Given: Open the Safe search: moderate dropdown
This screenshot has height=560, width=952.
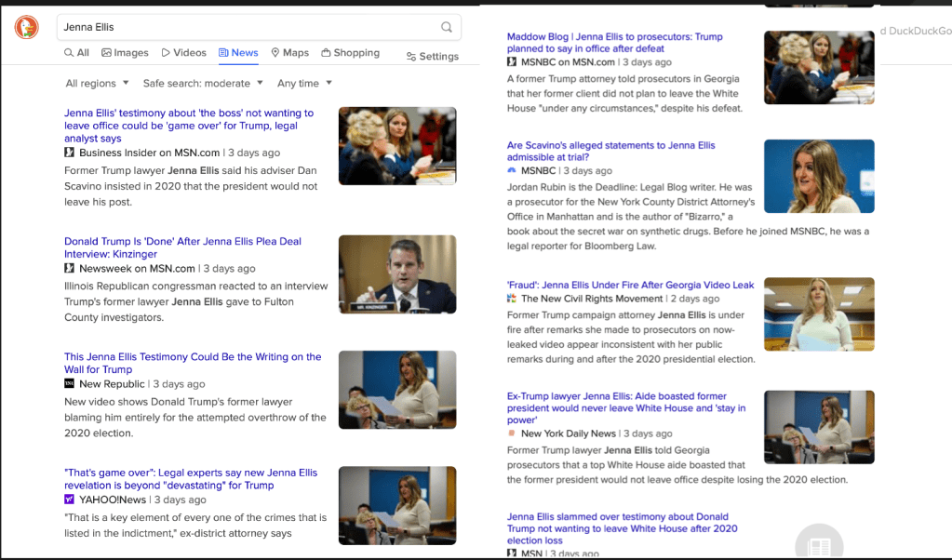Looking at the screenshot, I should pyautogui.click(x=203, y=84).
